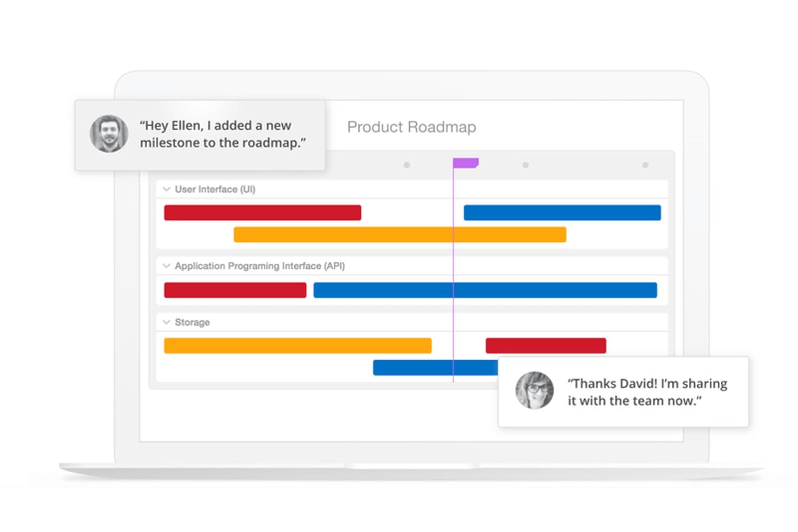Click the woman's avatar in the "Thanks David!" message
Viewport: 798px width, 532px height.
click(534, 390)
